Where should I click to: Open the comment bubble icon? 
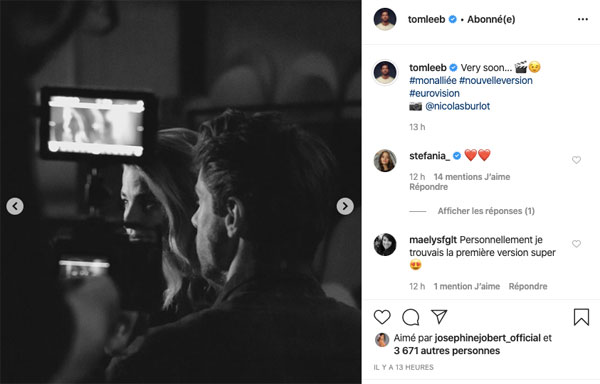click(411, 317)
